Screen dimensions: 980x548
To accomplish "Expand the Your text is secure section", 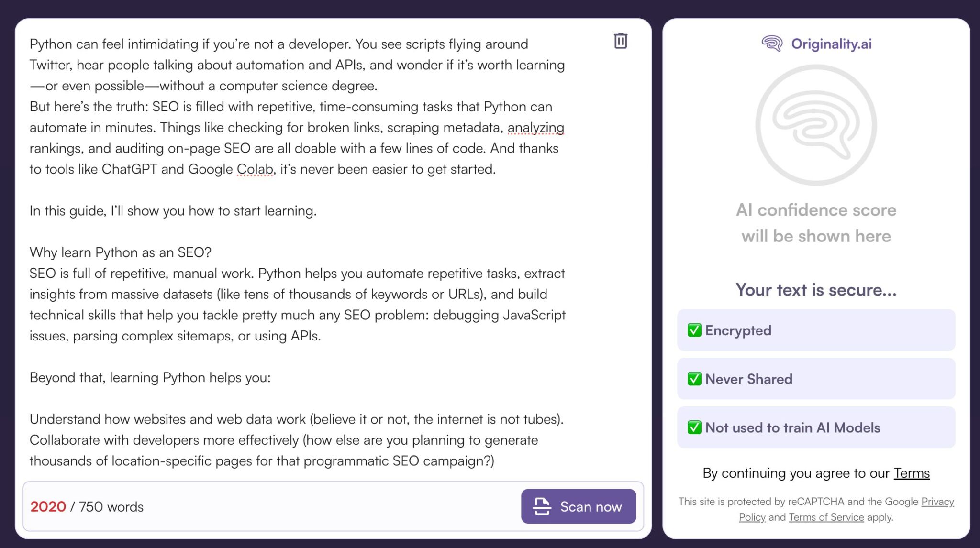I will coord(816,290).
